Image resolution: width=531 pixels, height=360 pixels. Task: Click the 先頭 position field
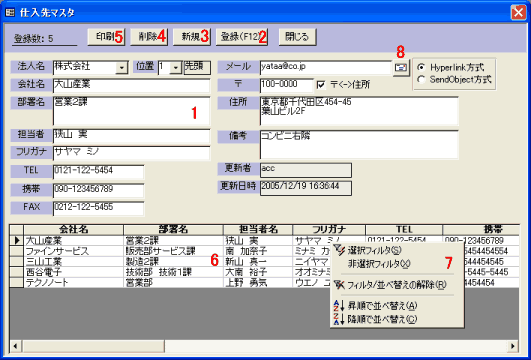197,67
